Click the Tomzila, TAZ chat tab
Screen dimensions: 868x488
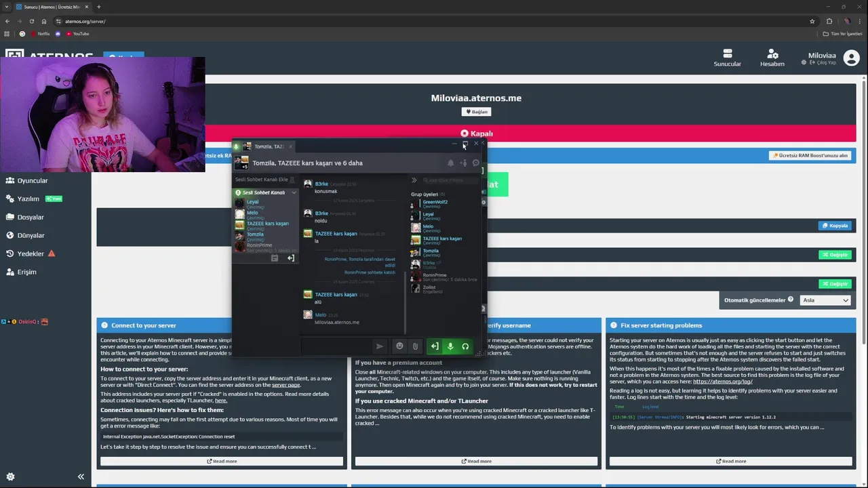[x=263, y=146]
